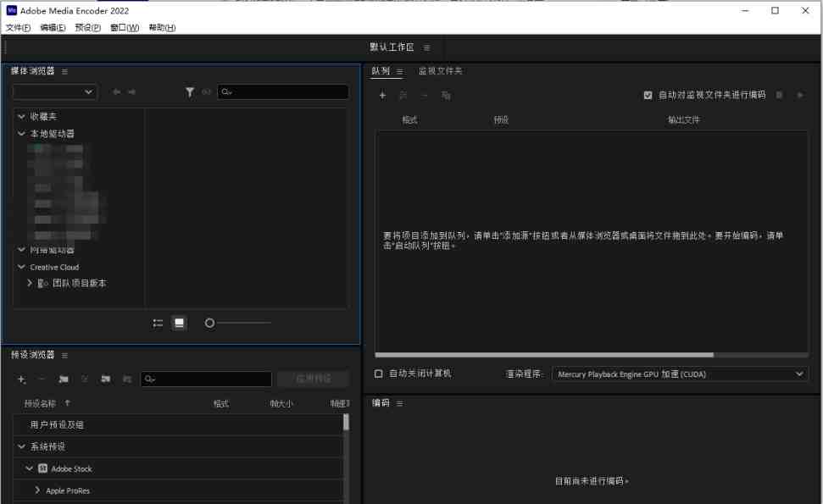Click the Add Source plus icon

tap(383, 95)
